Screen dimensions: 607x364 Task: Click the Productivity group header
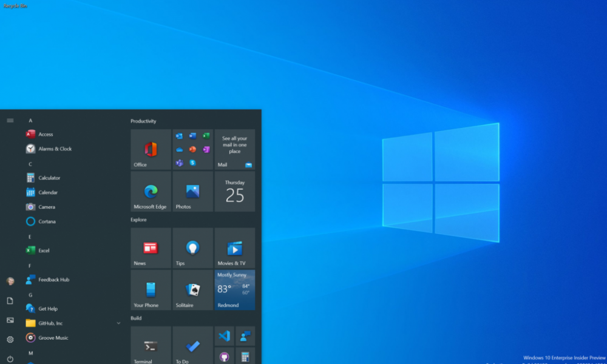pos(143,121)
